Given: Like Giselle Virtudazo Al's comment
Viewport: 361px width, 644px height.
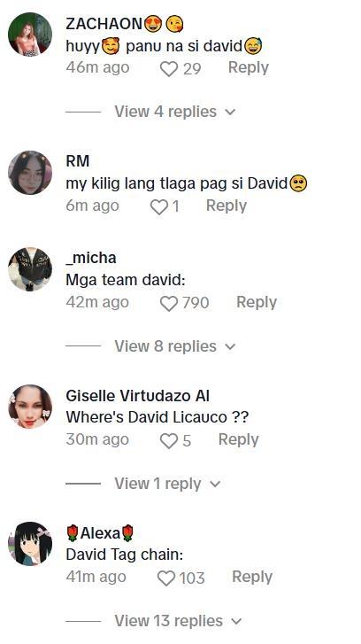Looking at the screenshot, I should (x=169, y=441).
